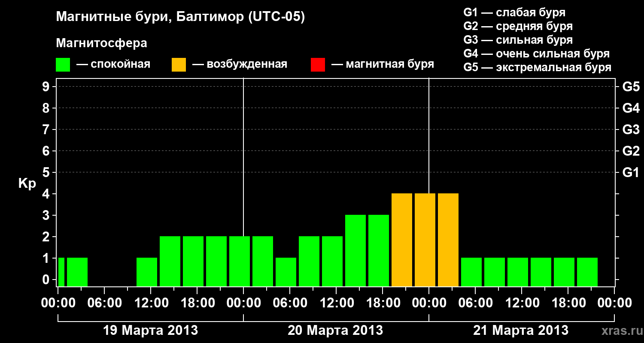This screenshot has height=343, width=644.
Task: Click the first green Kp 3 bar
Action: pyautogui.click(x=355, y=250)
